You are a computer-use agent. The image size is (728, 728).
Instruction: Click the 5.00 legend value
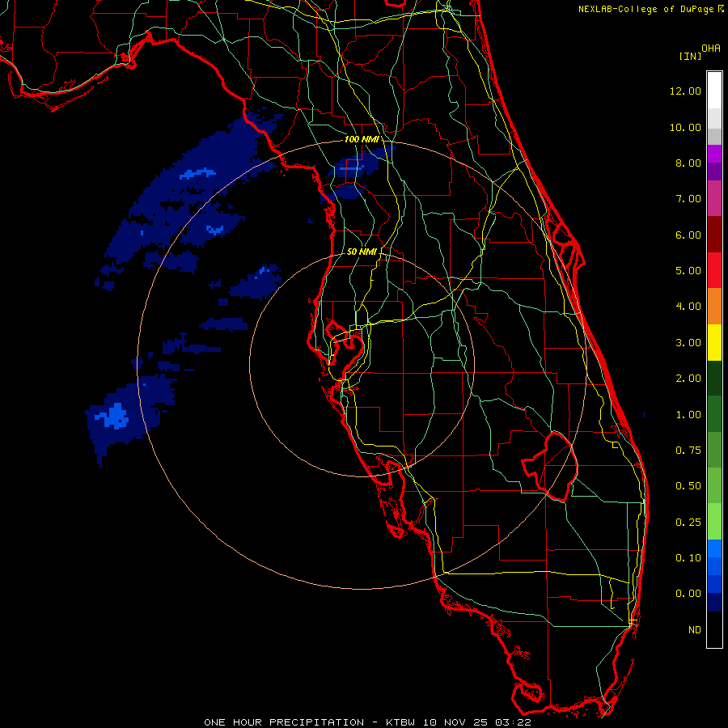pos(688,271)
